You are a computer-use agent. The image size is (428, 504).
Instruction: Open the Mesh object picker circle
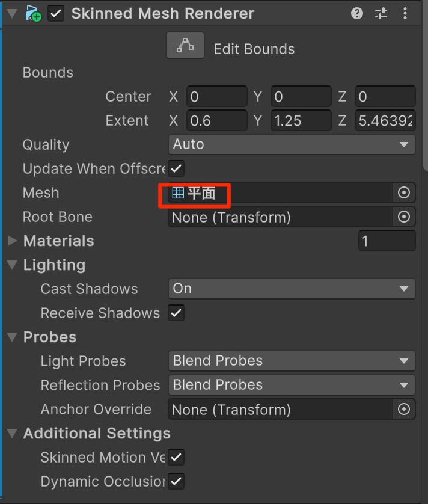tap(404, 192)
